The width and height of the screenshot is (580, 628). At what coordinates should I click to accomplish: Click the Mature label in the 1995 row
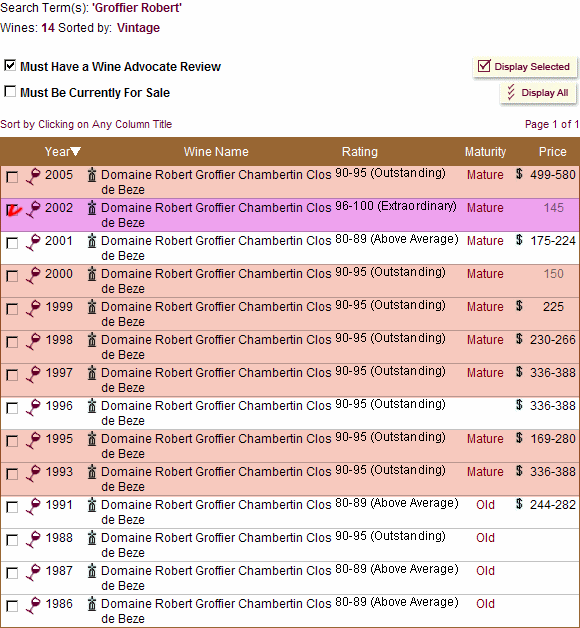coord(485,439)
